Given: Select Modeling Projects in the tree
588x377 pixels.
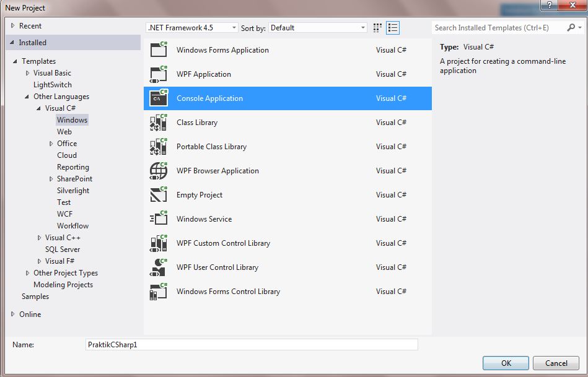Looking at the screenshot, I should point(63,284).
